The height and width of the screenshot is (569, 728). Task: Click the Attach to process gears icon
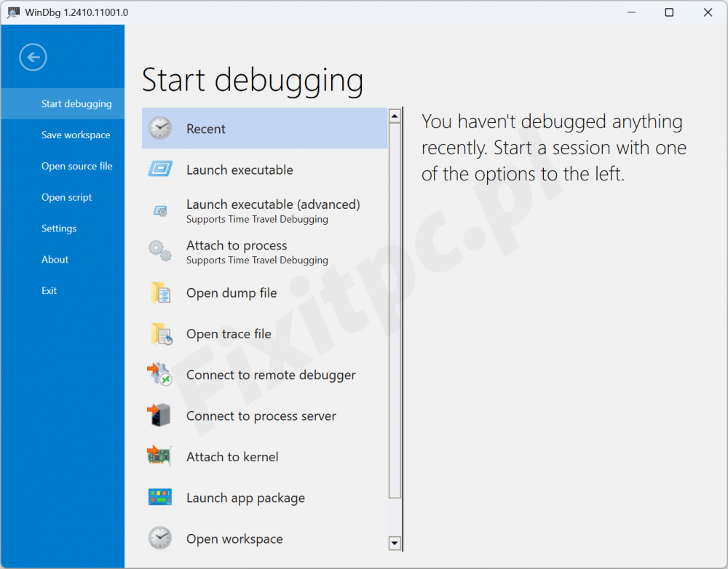coord(160,251)
